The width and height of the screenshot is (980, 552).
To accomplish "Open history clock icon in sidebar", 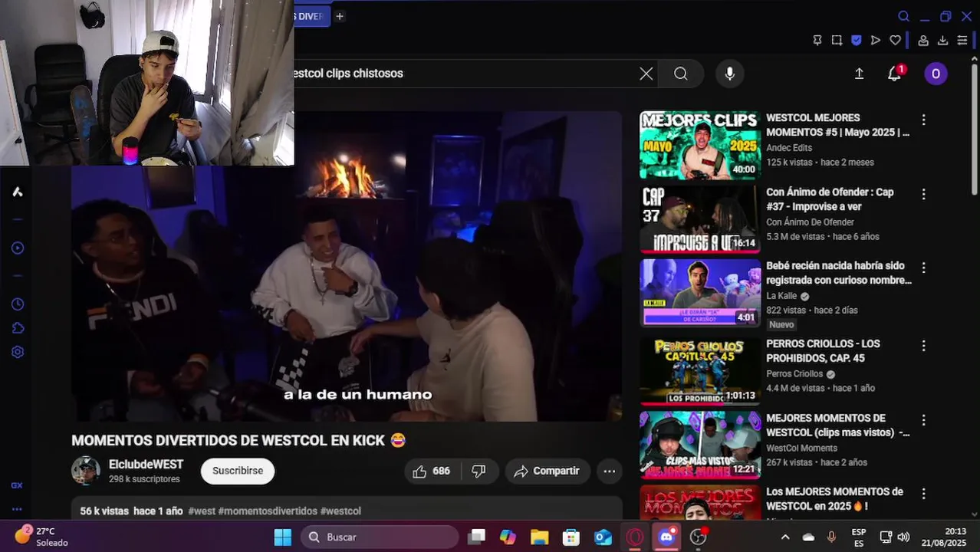I will pos(17,304).
